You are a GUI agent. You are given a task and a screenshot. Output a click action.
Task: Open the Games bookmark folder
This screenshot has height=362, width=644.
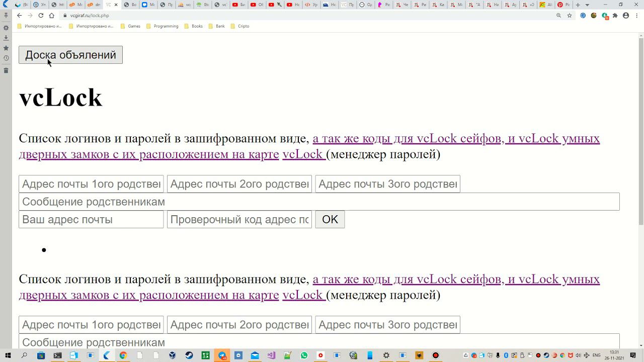[130, 26]
